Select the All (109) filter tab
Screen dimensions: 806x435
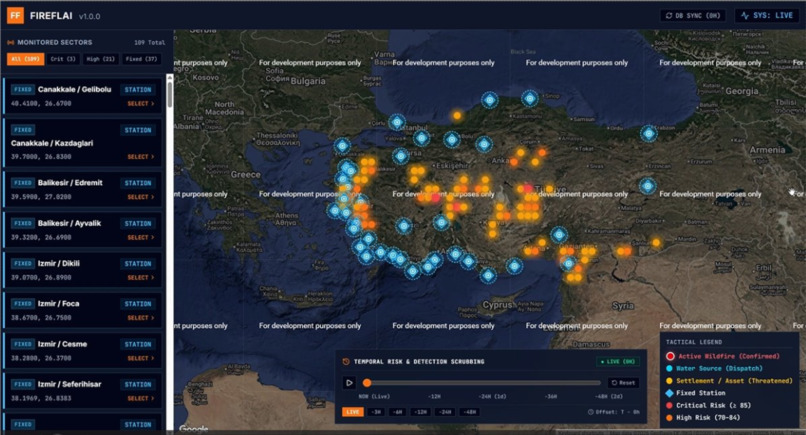click(26, 59)
